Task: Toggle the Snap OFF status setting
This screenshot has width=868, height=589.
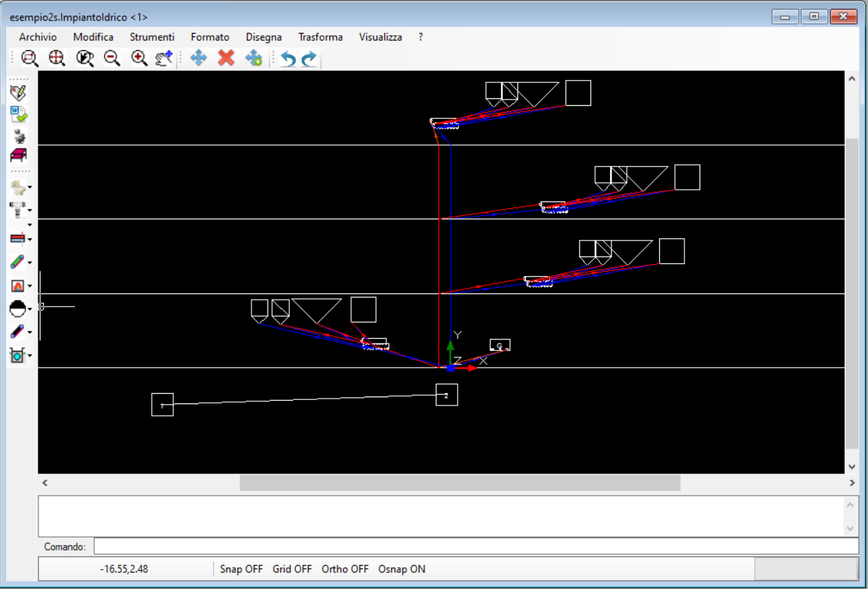Action: pos(241,569)
